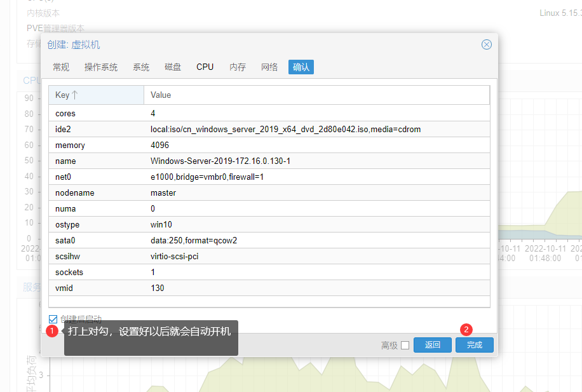Select the 网络 tab
582x392 pixels.
(x=269, y=67)
